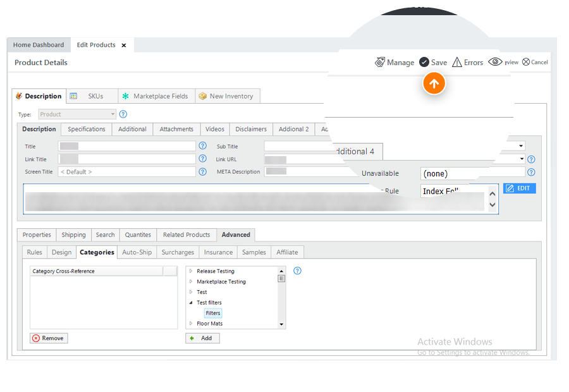The height and width of the screenshot is (392, 569).
Task: Click the Remove button
Action: click(x=49, y=338)
